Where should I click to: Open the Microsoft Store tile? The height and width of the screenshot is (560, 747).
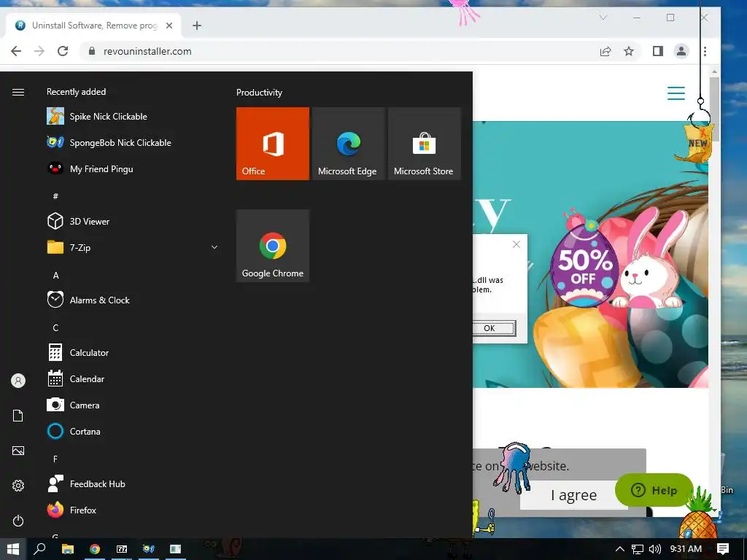(425, 144)
